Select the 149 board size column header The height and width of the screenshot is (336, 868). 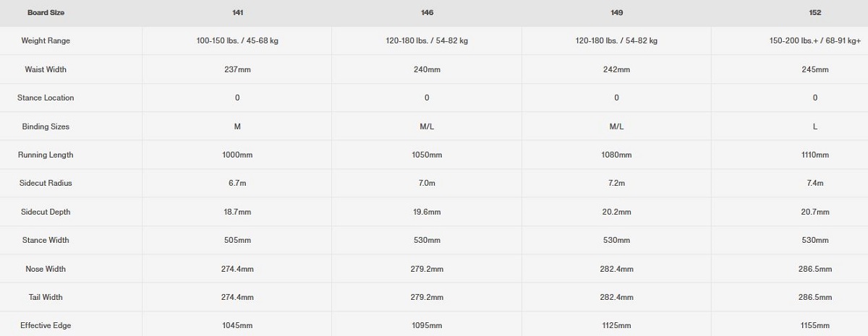point(616,13)
